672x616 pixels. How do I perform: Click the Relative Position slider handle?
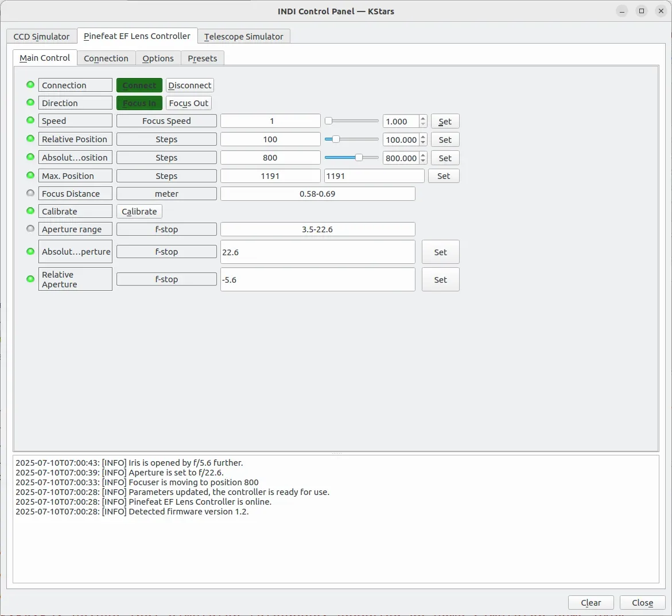(336, 139)
